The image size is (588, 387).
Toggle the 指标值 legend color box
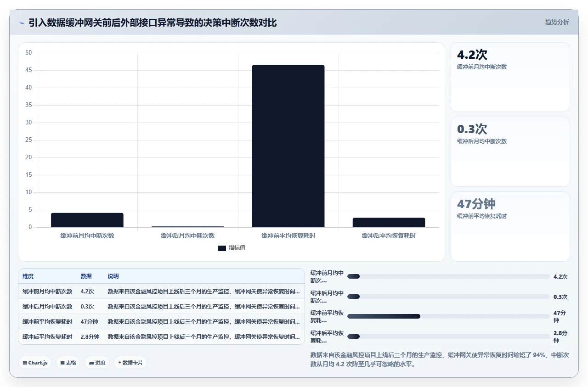click(x=222, y=248)
